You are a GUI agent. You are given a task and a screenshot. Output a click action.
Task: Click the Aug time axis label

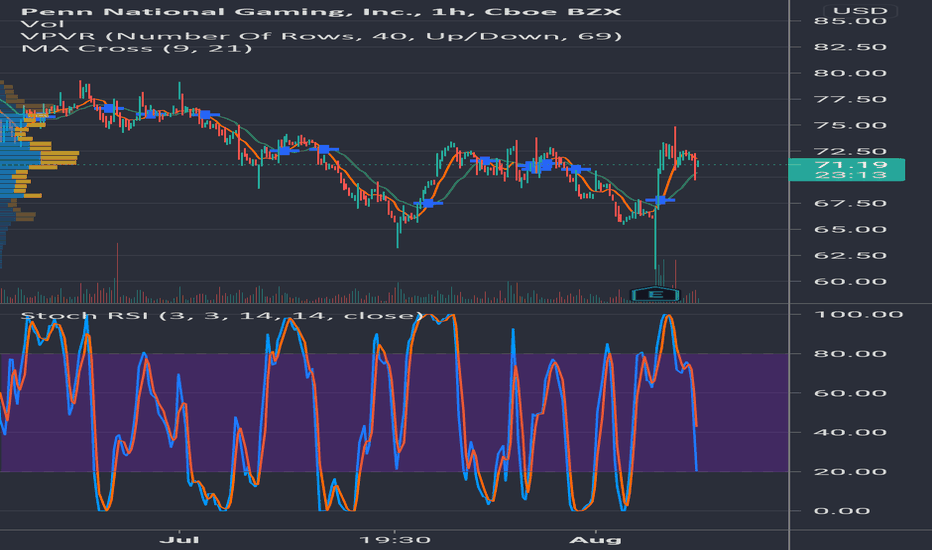coord(595,540)
